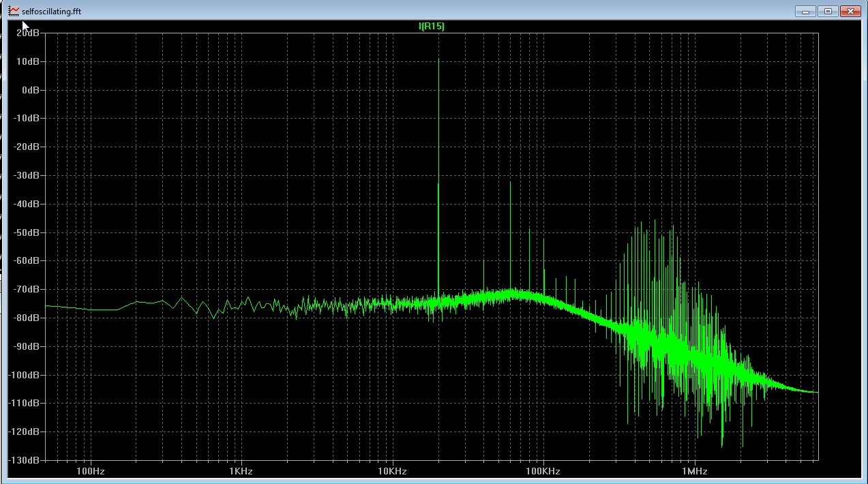Click the 10dB vertical axis label
The image size is (868, 484).
(x=29, y=61)
